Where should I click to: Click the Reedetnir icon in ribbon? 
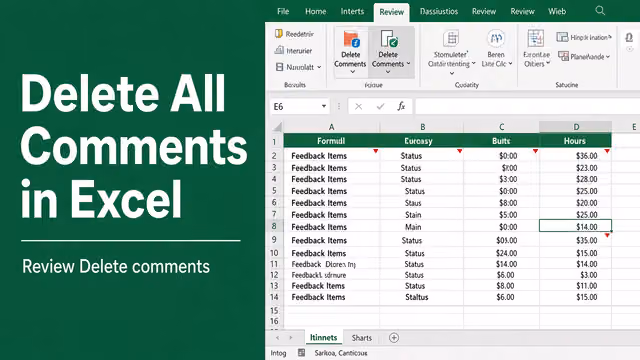(279, 34)
